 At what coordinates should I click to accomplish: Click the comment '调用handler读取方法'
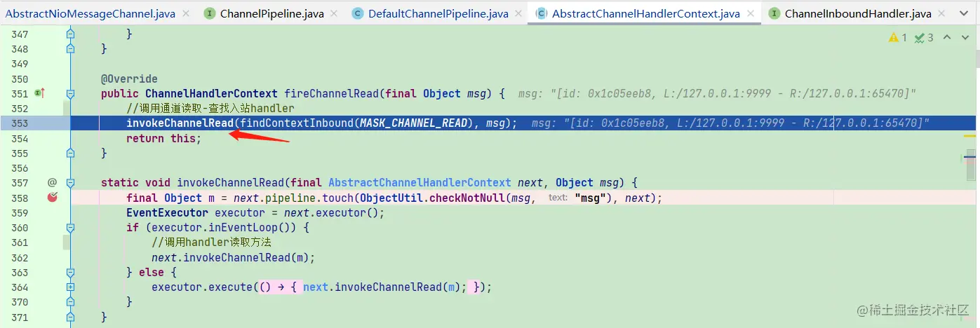(211, 242)
